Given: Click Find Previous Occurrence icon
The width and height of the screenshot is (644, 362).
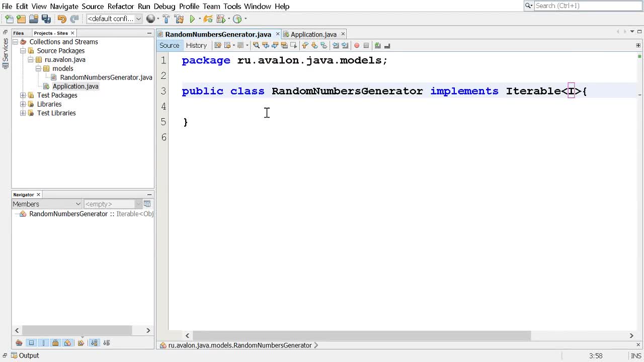Looking at the screenshot, I should [266, 45].
